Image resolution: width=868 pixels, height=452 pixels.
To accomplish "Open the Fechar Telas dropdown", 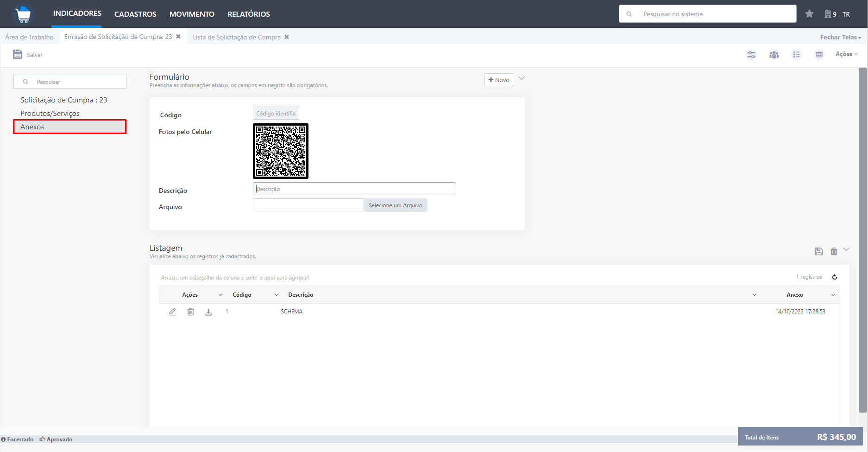I will click(x=840, y=37).
